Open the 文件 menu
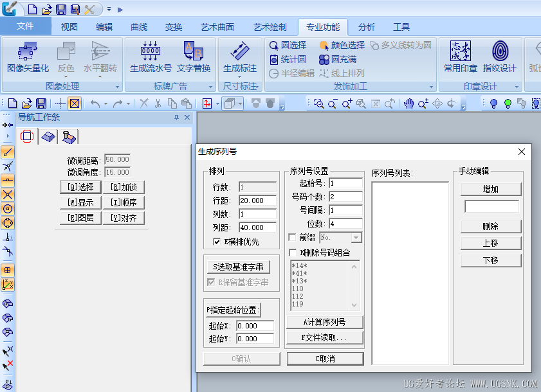541x392 pixels. [25, 26]
